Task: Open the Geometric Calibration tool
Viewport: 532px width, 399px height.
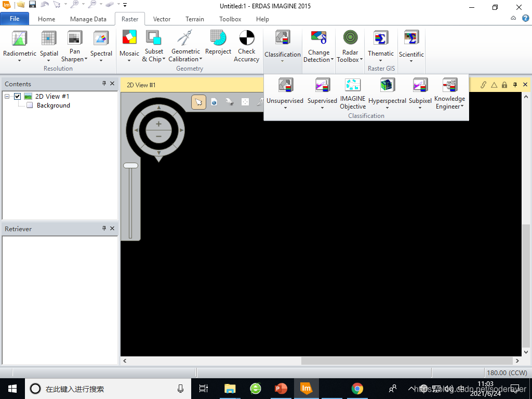Action: tap(185, 46)
